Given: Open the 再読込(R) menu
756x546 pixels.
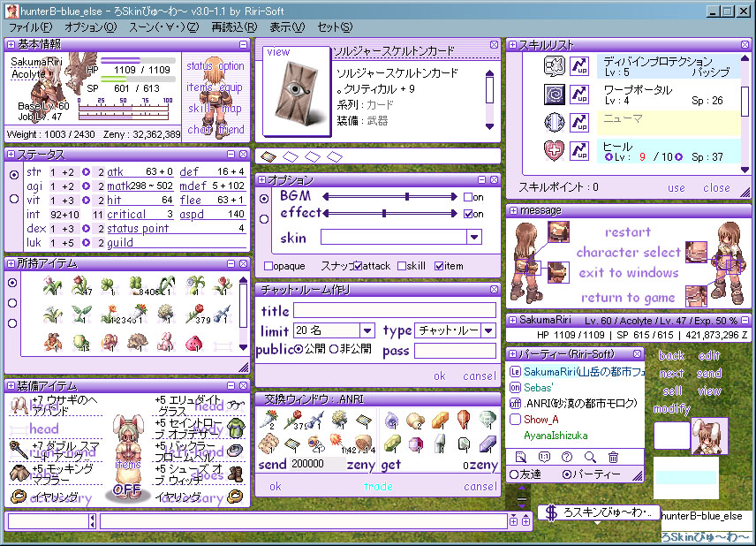Looking at the screenshot, I should [234, 27].
